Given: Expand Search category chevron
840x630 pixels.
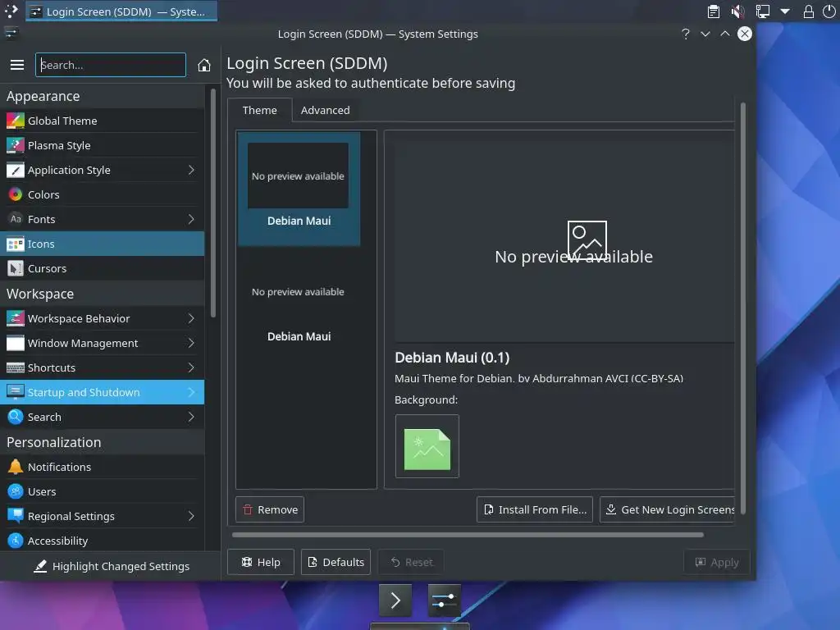Looking at the screenshot, I should click(x=191, y=417).
